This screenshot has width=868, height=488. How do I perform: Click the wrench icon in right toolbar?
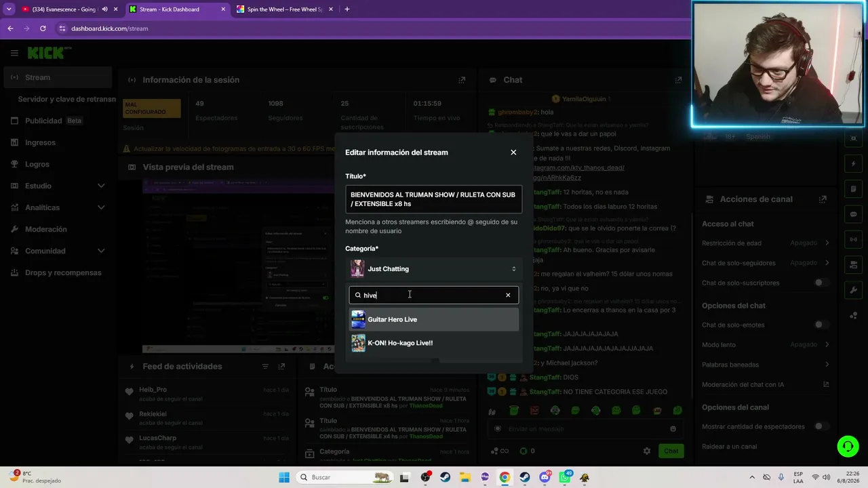pos(854,290)
